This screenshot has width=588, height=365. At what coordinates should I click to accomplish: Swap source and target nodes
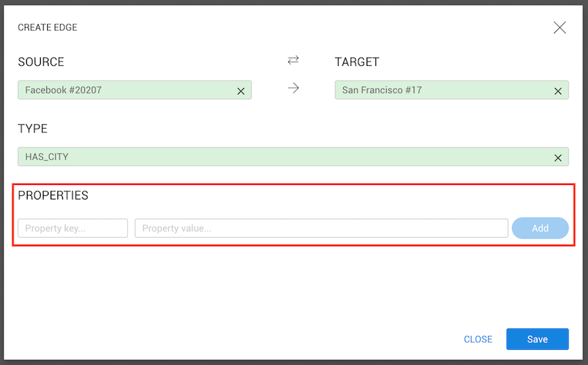click(293, 61)
